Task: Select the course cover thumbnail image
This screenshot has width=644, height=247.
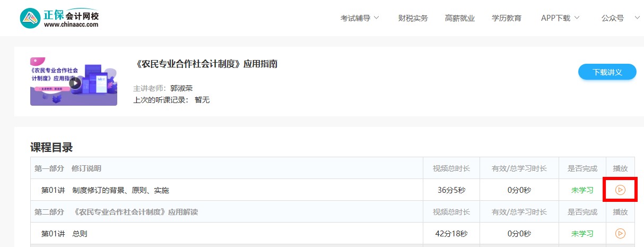Action: (x=74, y=81)
